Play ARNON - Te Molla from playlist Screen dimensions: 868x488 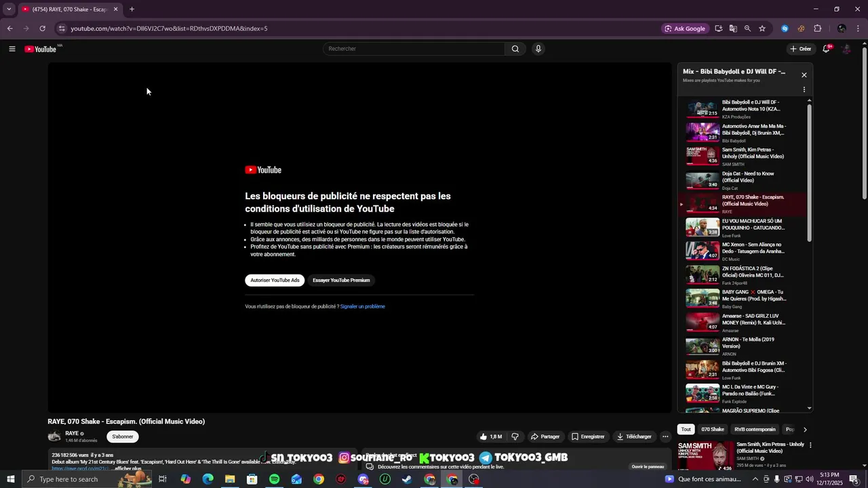click(x=743, y=346)
